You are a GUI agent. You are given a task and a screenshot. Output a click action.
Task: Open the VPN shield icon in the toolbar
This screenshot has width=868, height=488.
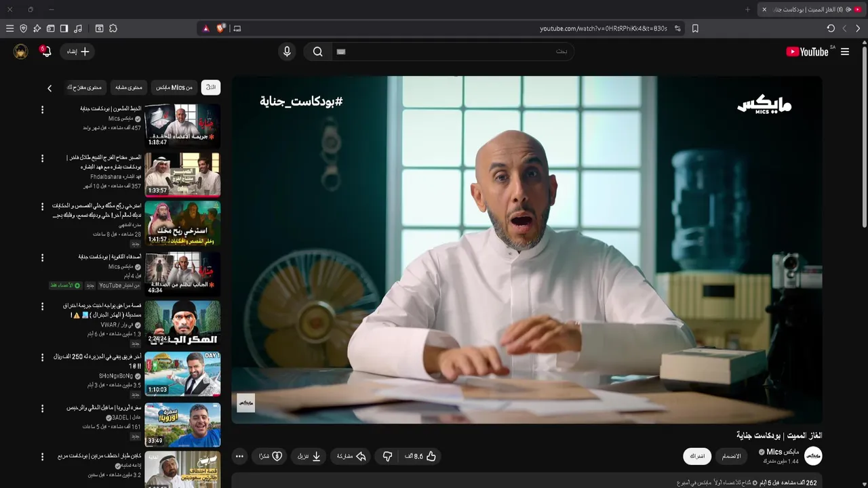point(23,28)
